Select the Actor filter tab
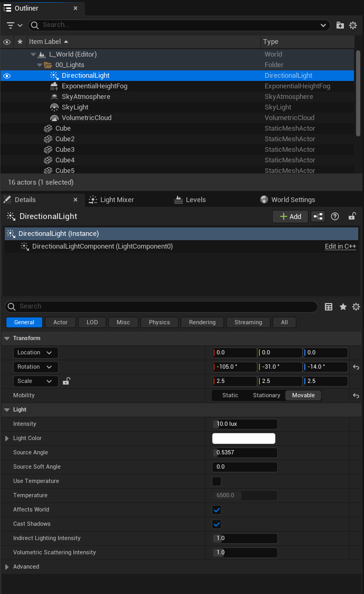This screenshot has height=594, width=364. (x=60, y=322)
